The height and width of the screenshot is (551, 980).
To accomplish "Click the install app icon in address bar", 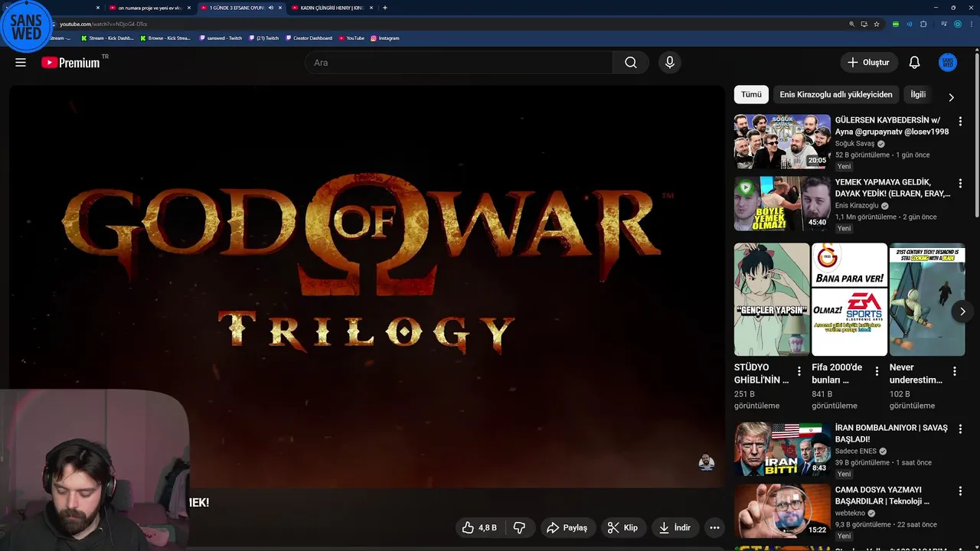I will [864, 24].
